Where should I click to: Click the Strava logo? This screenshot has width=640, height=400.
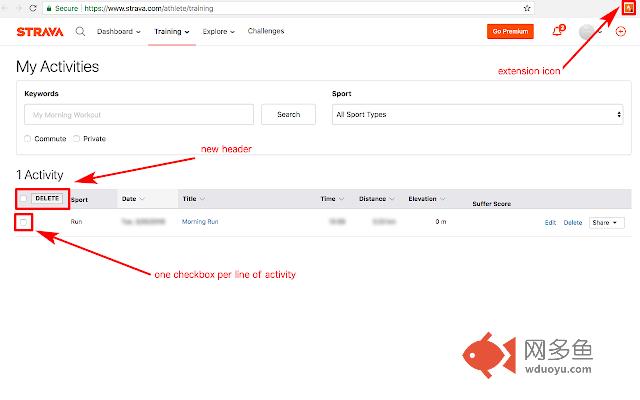[40, 32]
